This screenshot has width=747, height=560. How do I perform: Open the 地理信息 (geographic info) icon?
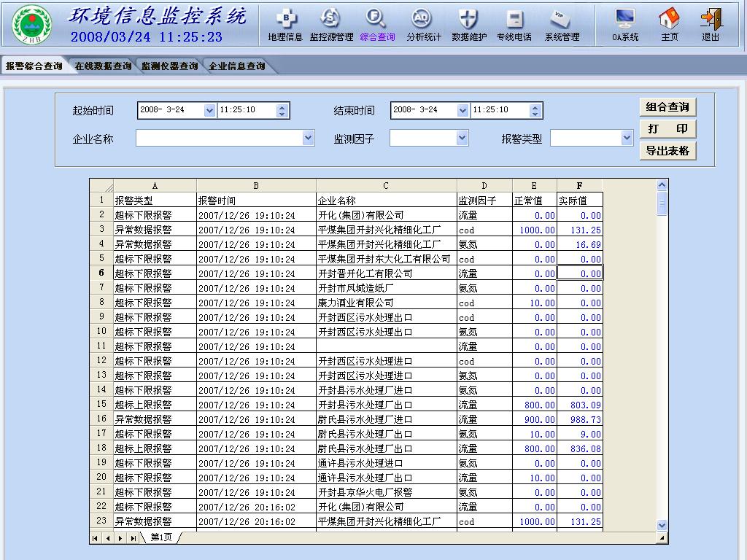tap(285, 25)
